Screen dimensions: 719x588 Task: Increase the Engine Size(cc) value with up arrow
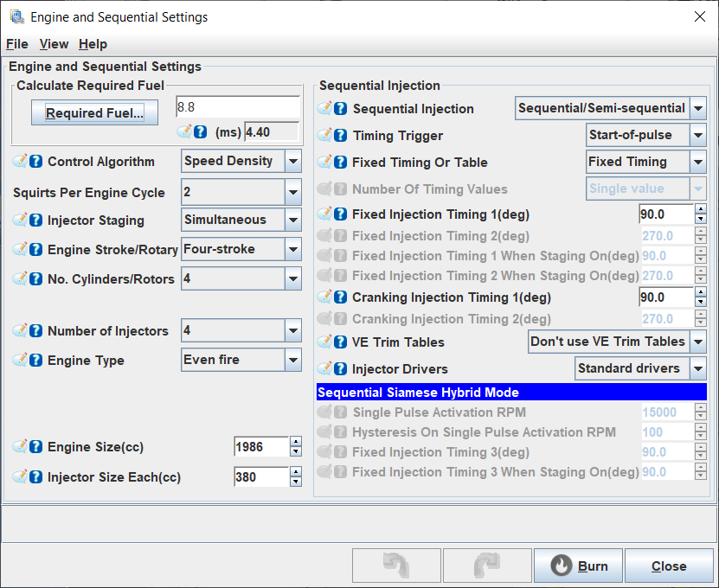[x=295, y=442]
